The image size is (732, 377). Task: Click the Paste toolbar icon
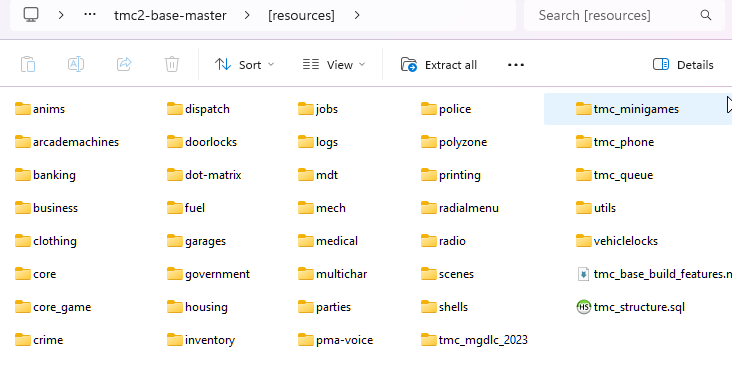click(x=28, y=64)
